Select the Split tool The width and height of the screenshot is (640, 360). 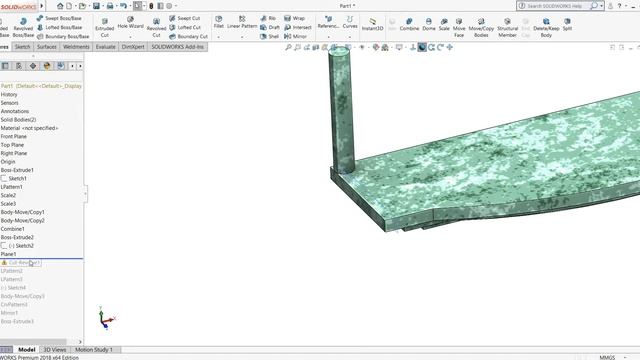point(567,24)
